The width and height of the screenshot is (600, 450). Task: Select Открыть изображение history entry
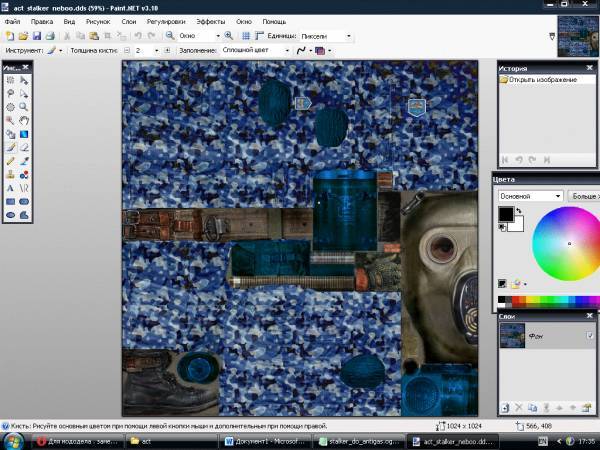[542, 79]
